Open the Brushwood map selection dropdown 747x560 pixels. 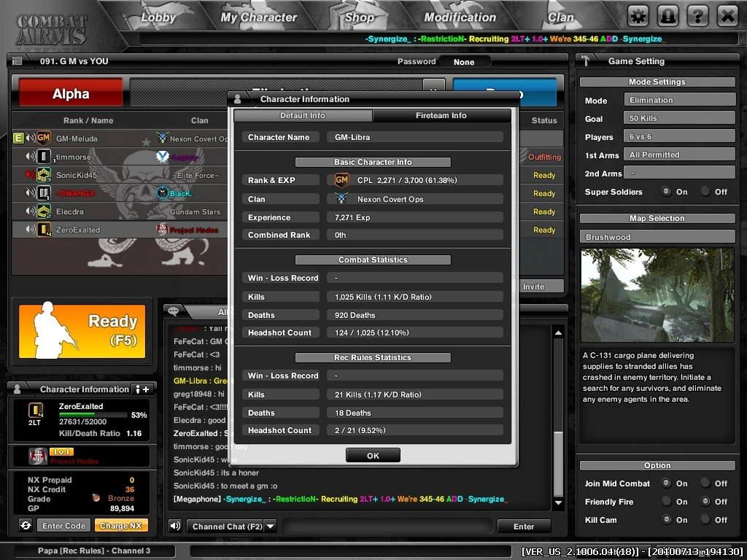[657, 237]
